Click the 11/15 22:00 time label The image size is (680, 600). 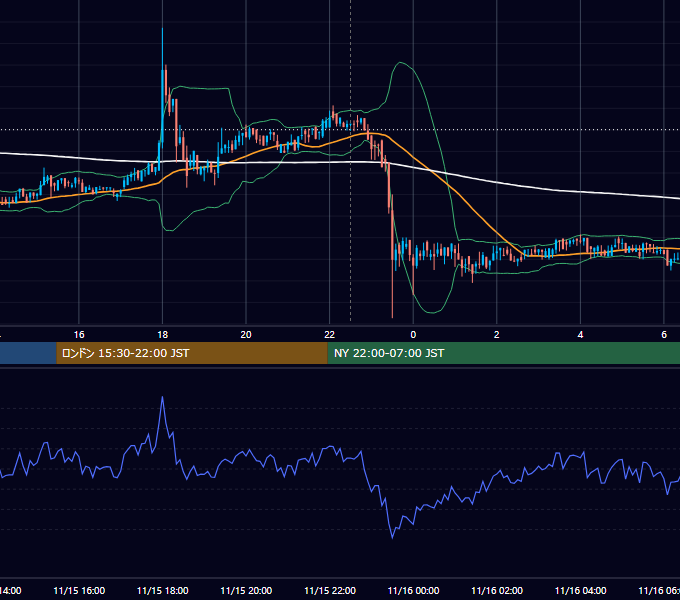tap(330, 590)
